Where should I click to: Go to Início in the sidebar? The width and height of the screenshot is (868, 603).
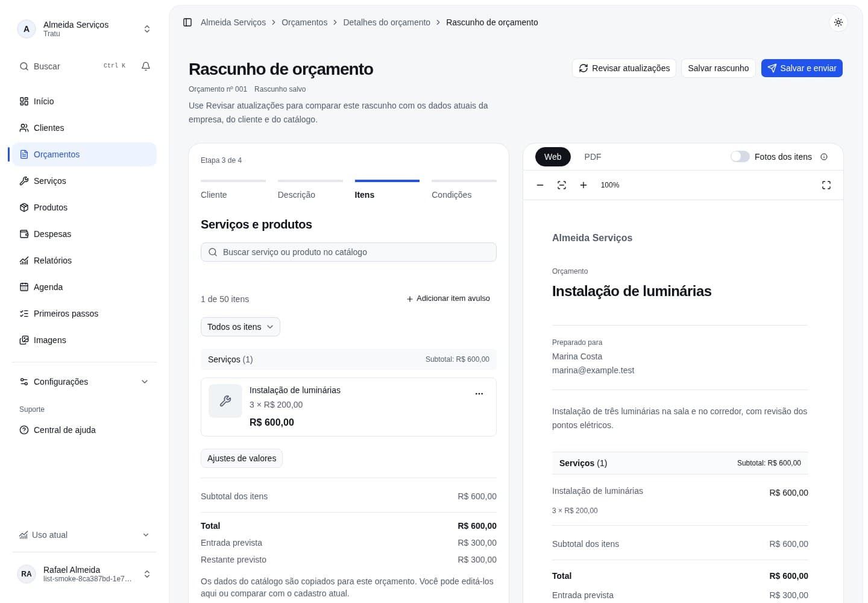point(84,101)
